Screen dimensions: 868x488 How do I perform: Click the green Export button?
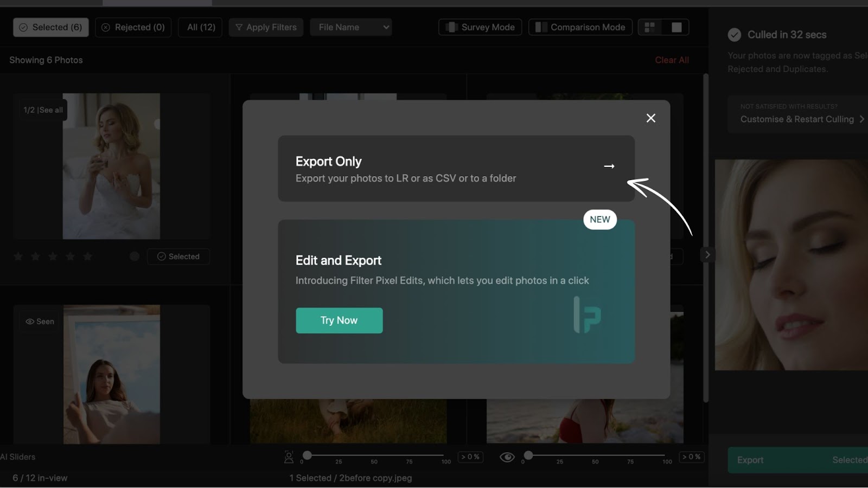[x=797, y=460]
